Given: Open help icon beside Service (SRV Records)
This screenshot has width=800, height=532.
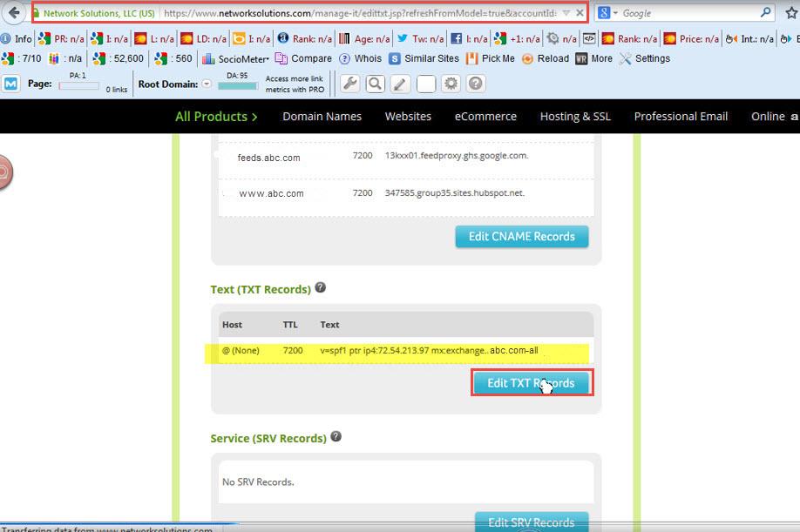Looking at the screenshot, I should [x=336, y=436].
